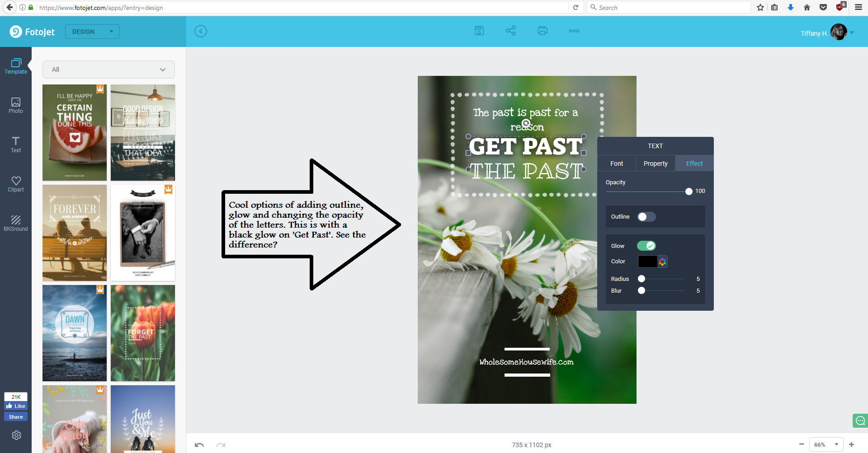Bookmark this page with star icon
Viewport: 868px width, 453px height.
point(760,7)
